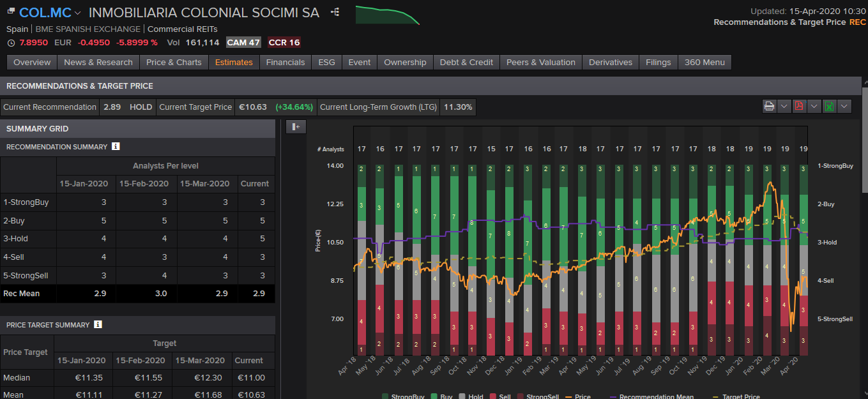This screenshot has height=399, width=868.
Task: Open the print options dropdown arrow
Action: (x=784, y=107)
